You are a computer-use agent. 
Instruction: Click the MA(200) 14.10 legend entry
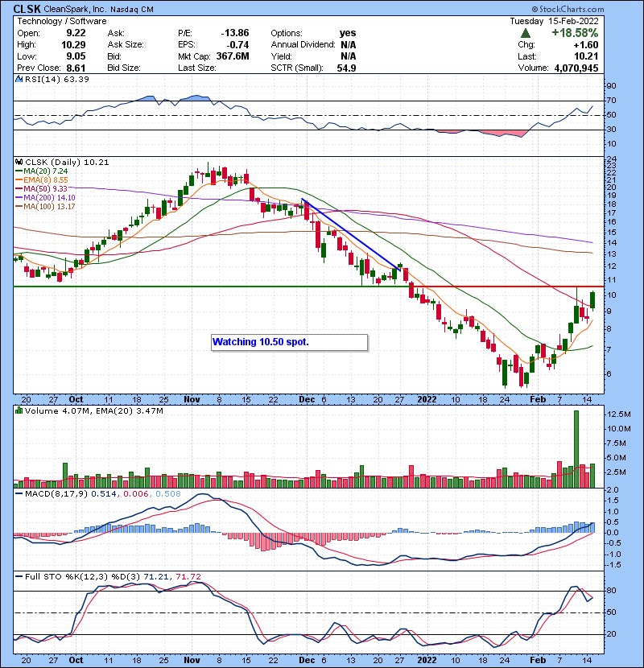click(45, 198)
